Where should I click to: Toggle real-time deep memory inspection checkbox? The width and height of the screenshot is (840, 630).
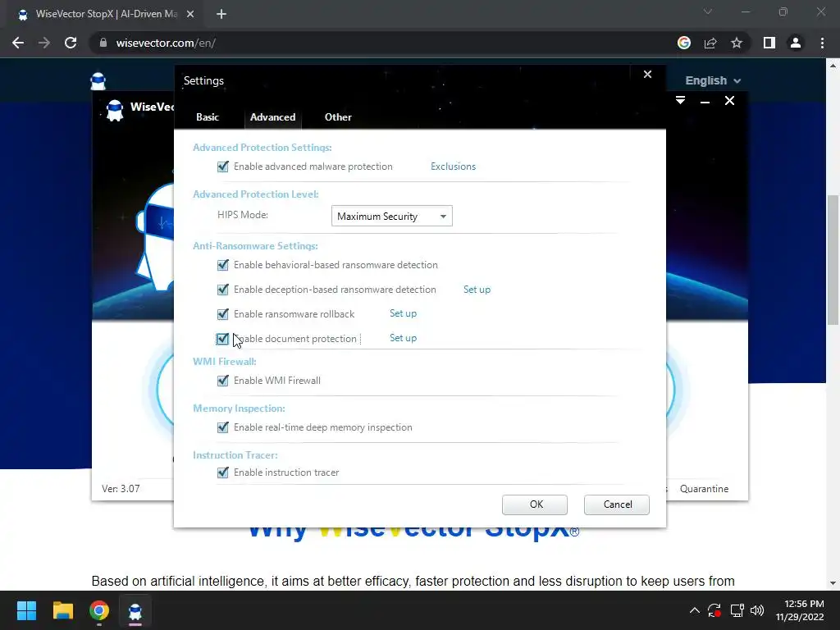(x=223, y=427)
